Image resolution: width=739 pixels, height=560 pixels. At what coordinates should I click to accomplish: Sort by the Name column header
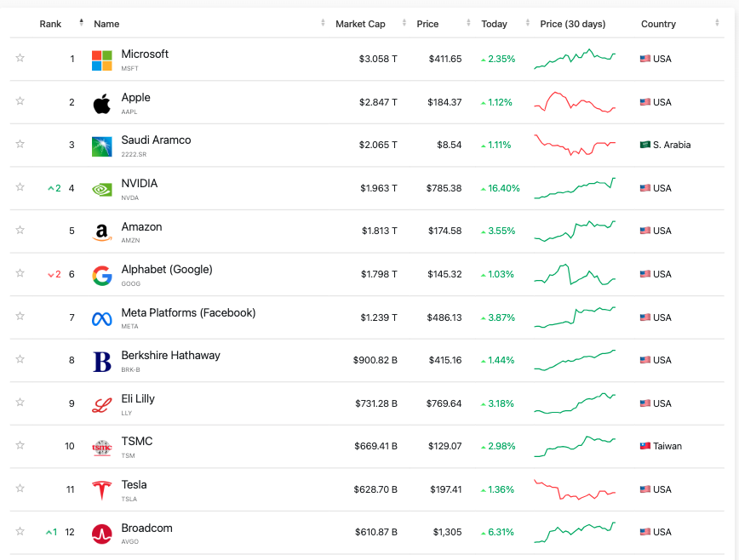pyautogui.click(x=107, y=24)
